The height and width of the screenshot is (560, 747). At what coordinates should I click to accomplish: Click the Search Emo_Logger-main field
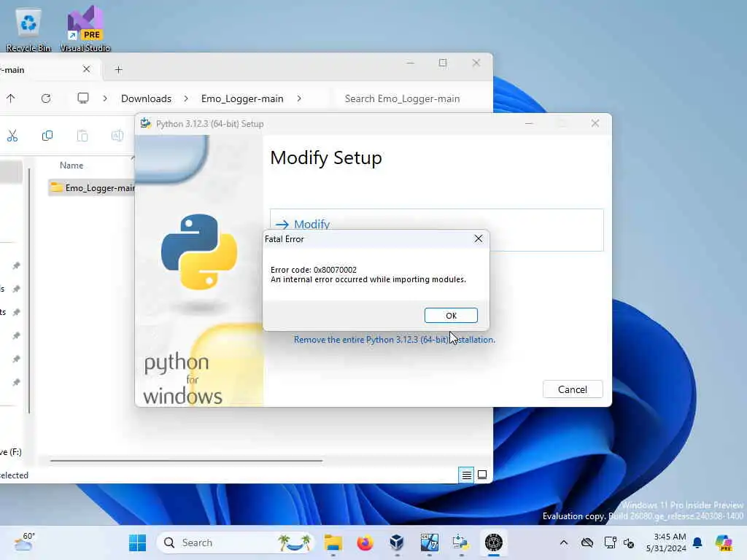pos(413,98)
